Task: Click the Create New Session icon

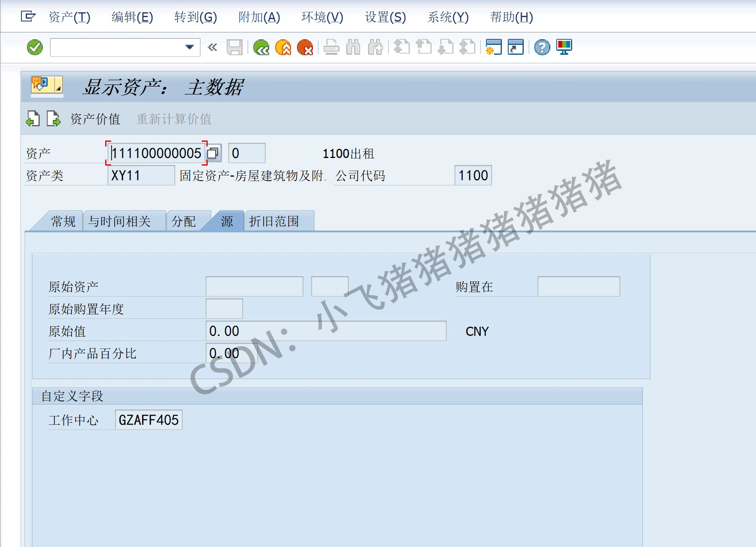Action: pos(494,47)
